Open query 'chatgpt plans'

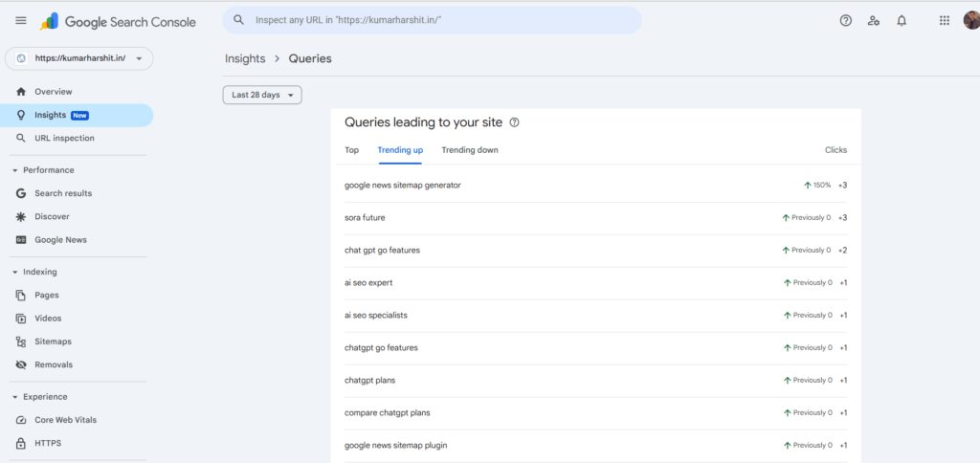(370, 381)
